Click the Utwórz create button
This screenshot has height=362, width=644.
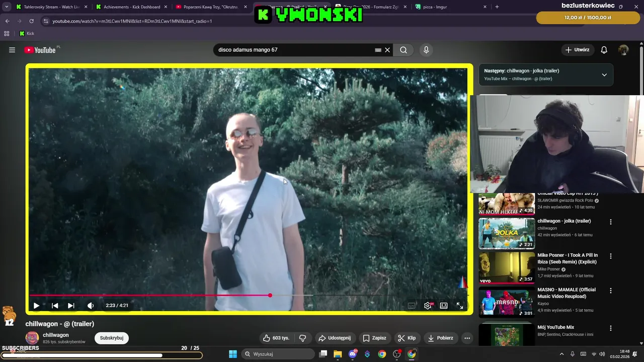tap(577, 50)
